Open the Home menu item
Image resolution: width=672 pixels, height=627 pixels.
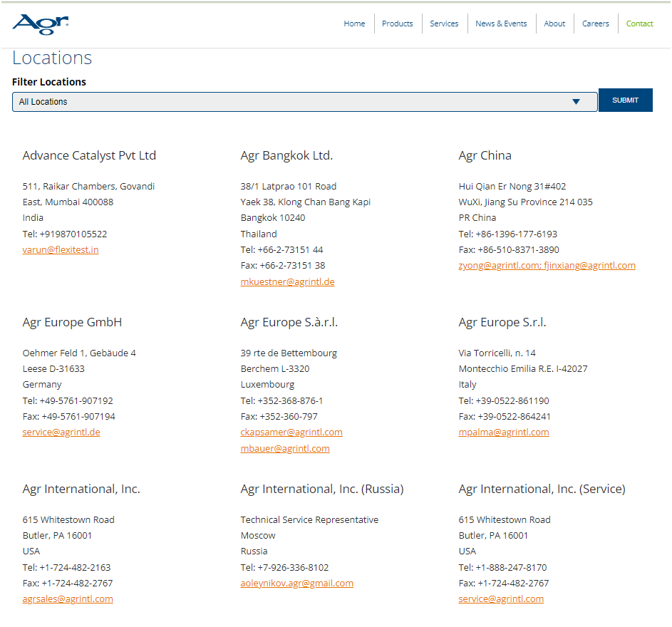354,24
